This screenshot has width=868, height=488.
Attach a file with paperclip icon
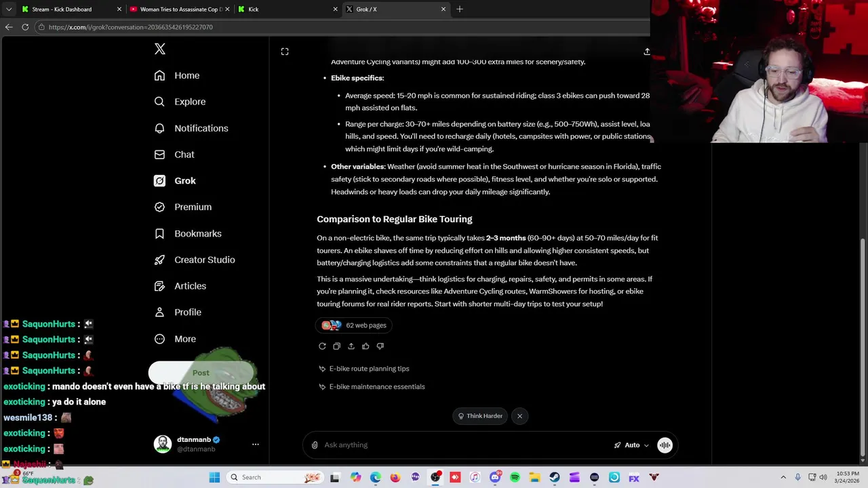point(315,445)
